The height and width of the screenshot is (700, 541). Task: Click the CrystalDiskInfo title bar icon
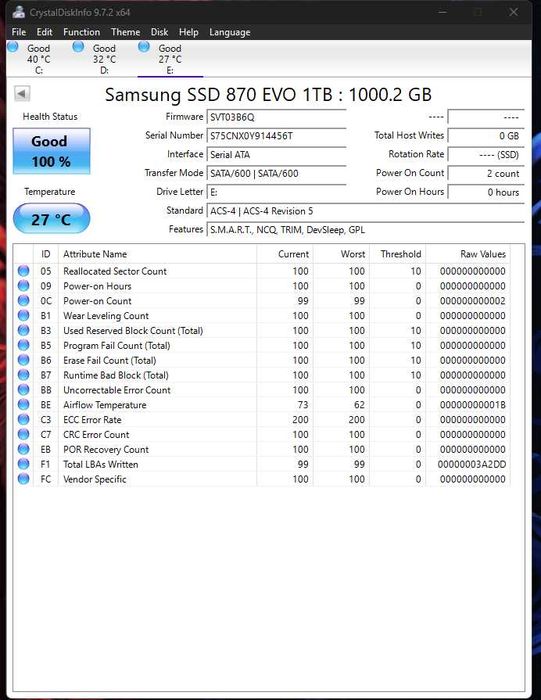(19, 12)
